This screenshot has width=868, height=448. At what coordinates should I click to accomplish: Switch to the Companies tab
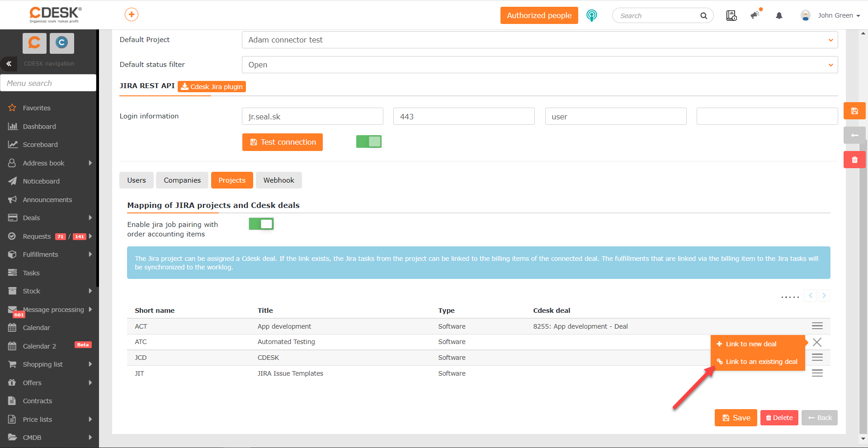(182, 180)
